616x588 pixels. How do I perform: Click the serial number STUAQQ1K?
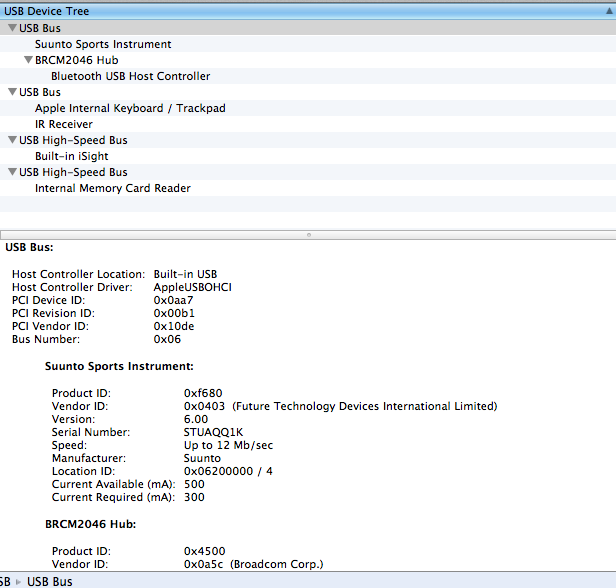click(214, 432)
